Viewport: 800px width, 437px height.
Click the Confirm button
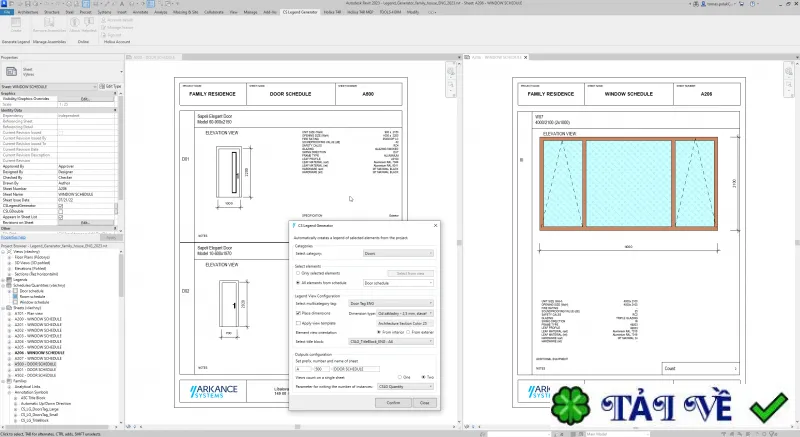[x=393, y=403]
